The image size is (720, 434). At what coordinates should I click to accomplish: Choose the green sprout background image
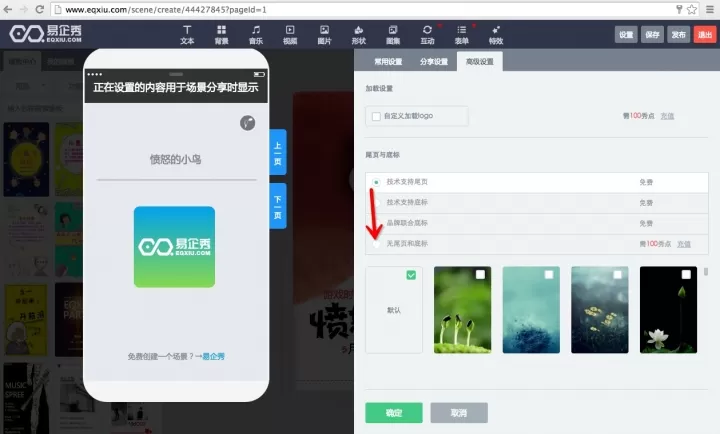click(x=462, y=310)
